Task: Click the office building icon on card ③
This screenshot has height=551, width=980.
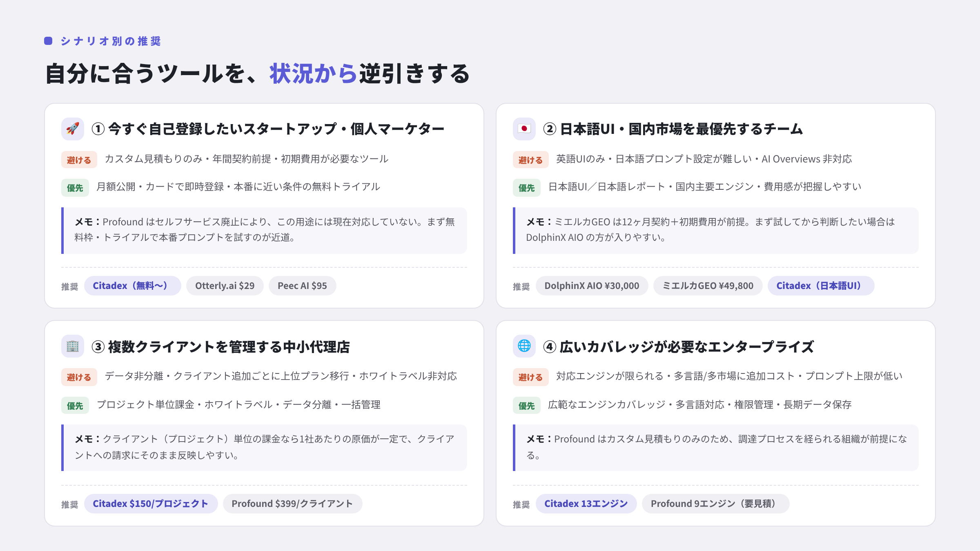Action: pyautogui.click(x=73, y=347)
